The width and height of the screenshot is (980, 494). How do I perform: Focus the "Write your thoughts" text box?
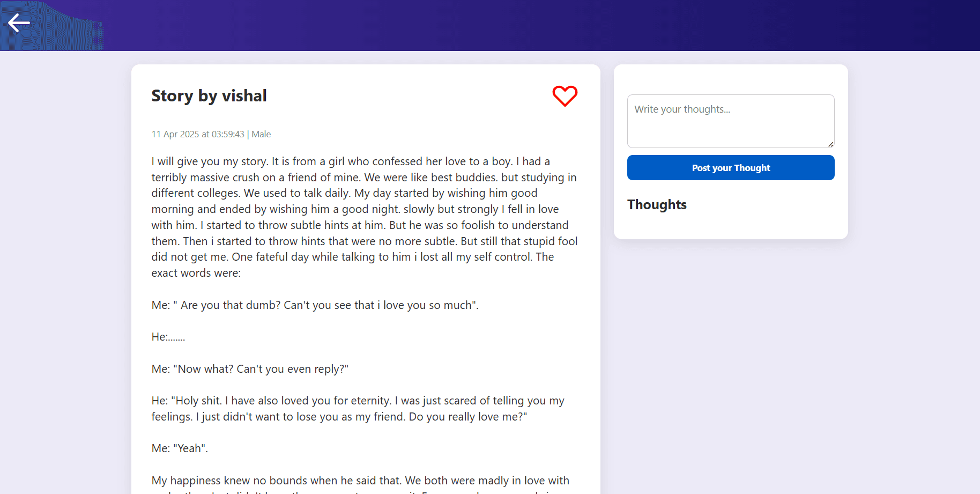(730, 121)
